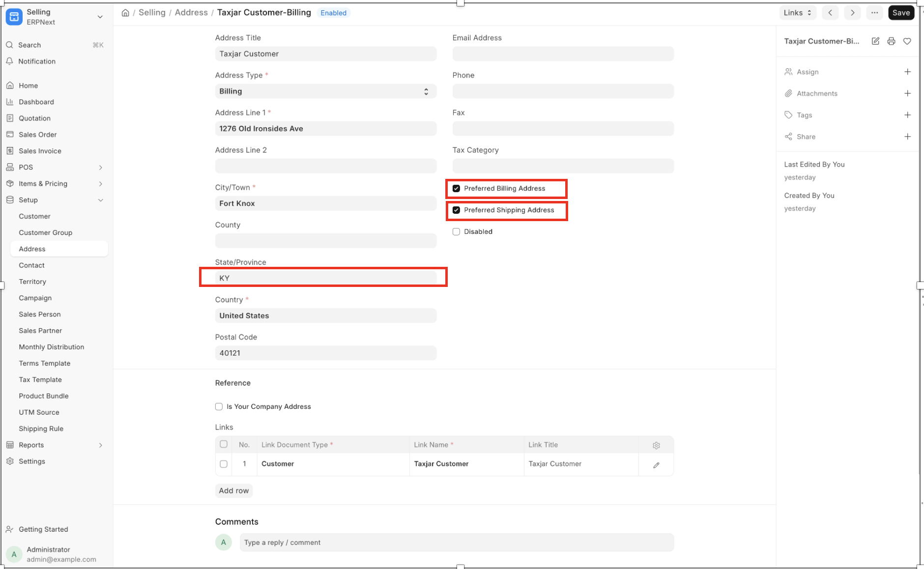The width and height of the screenshot is (924, 569).
Task: Open Dashboard chart icon in sidebar
Action: click(10, 102)
